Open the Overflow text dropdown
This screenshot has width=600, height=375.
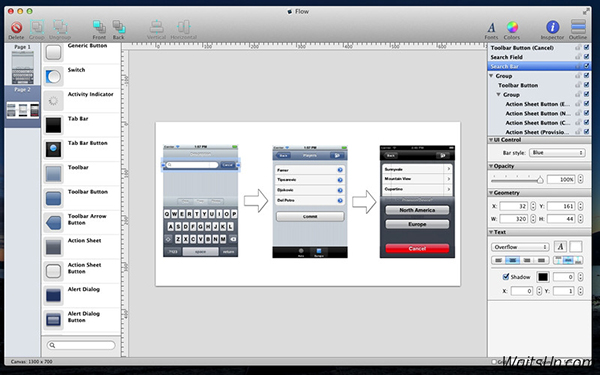[520, 247]
